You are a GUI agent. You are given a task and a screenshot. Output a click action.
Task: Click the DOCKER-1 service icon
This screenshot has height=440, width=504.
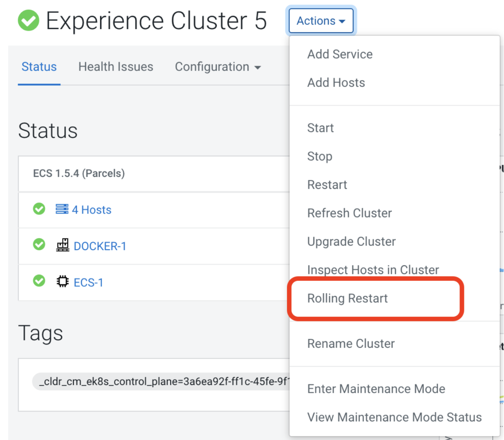pos(63,245)
